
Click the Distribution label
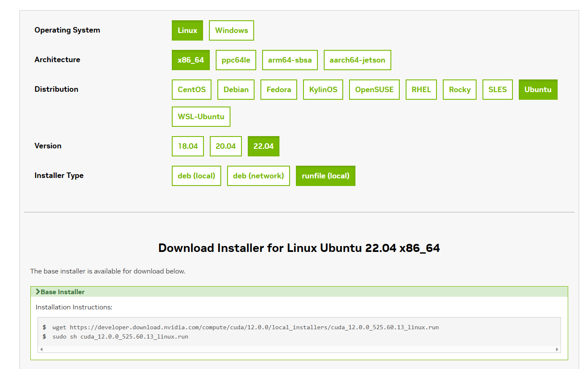click(56, 89)
